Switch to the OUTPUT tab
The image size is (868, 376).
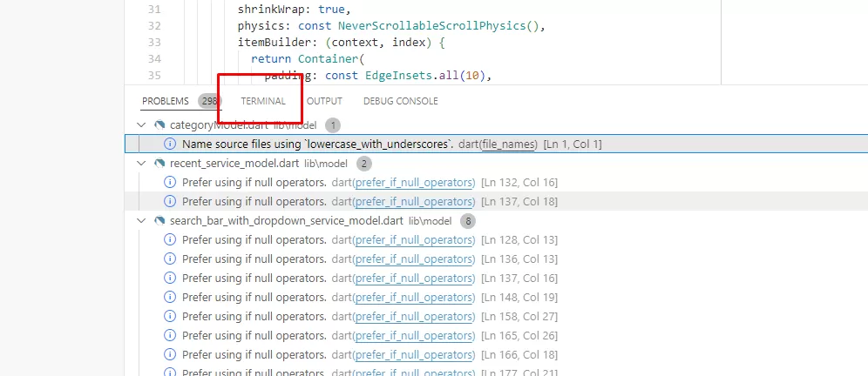click(324, 101)
